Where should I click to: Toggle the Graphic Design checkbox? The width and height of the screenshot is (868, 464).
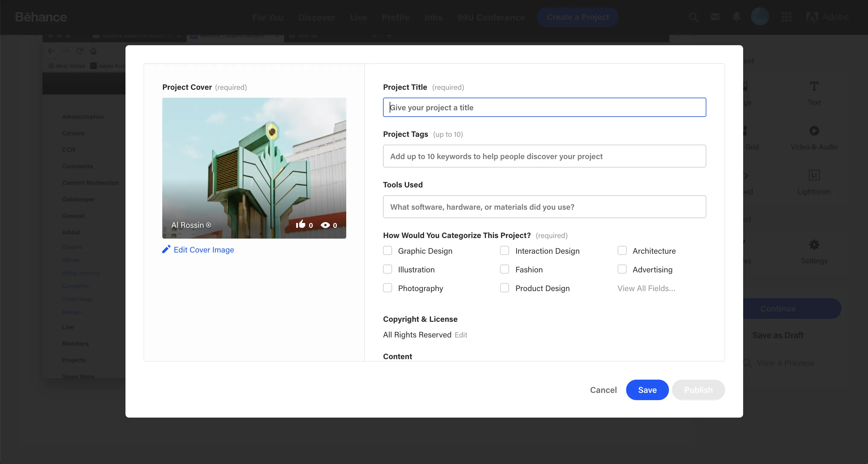pyautogui.click(x=388, y=251)
